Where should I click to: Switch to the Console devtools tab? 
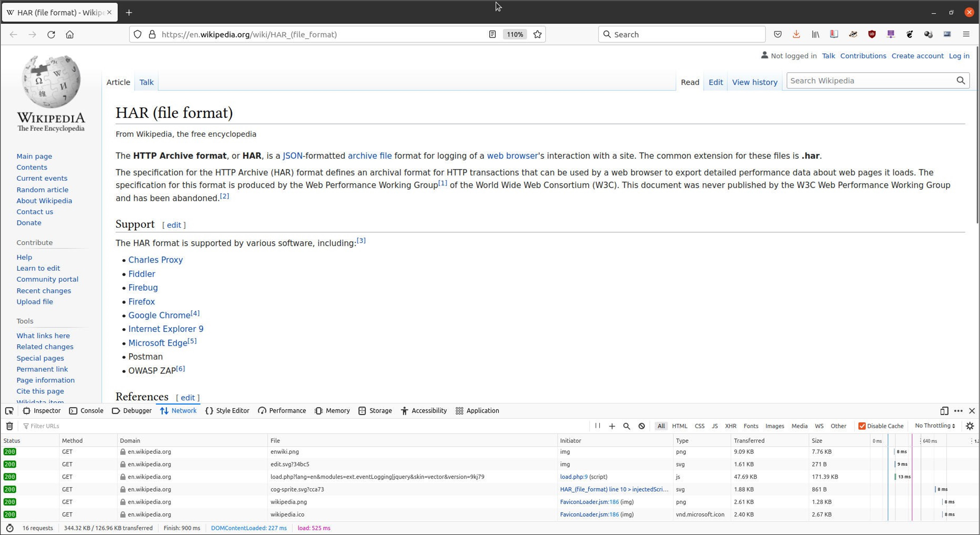click(87, 411)
